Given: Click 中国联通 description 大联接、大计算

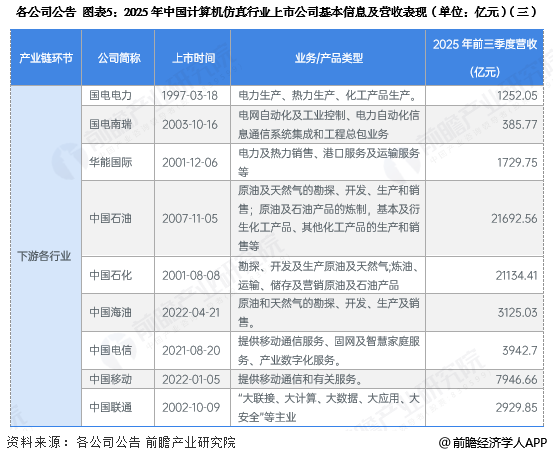Looking at the screenshot, I should pyautogui.click(x=329, y=408).
